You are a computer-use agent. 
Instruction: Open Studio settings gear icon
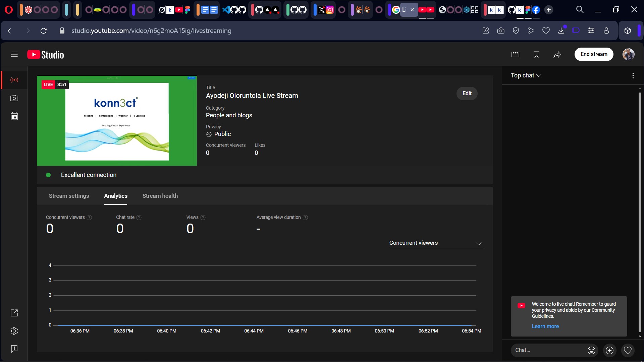14,331
